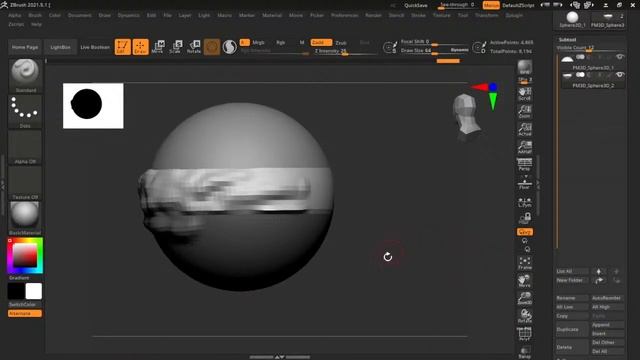This screenshot has height=360, width=640.
Task: Toggle the lock rotation icon
Action: 524,218
